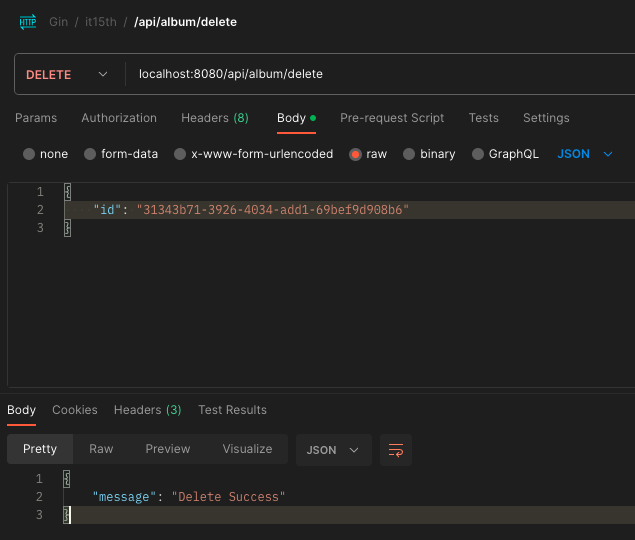635x540 pixels.
Task: Switch body type to GraphQL
Action: pos(478,154)
